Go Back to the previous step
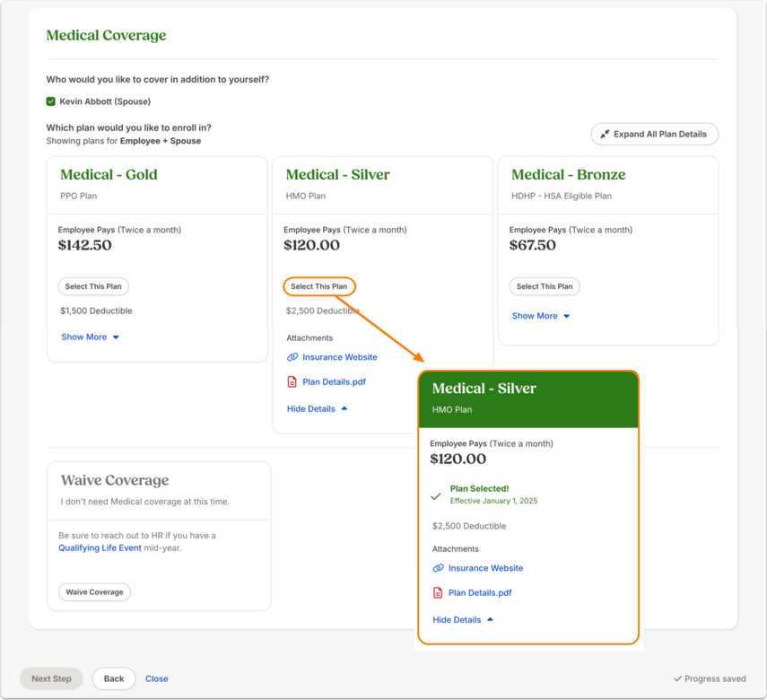Image resolution: width=767 pixels, height=700 pixels. [114, 678]
